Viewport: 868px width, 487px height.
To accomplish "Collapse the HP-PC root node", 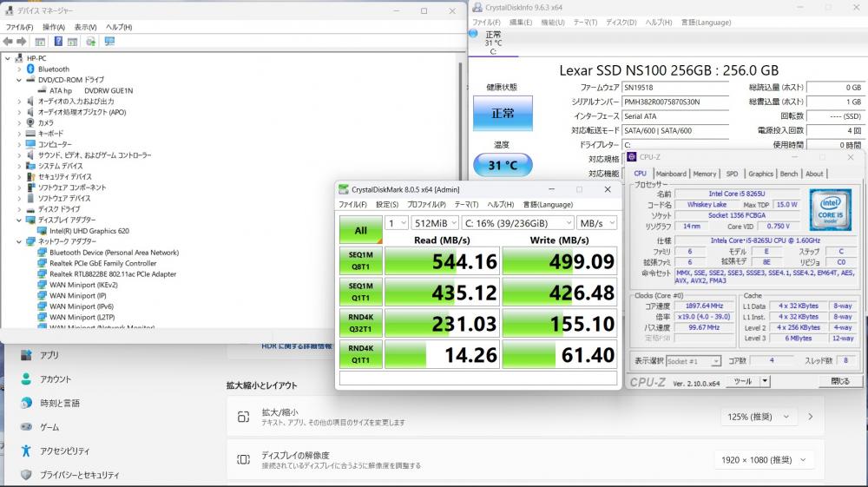I will (8, 58).
